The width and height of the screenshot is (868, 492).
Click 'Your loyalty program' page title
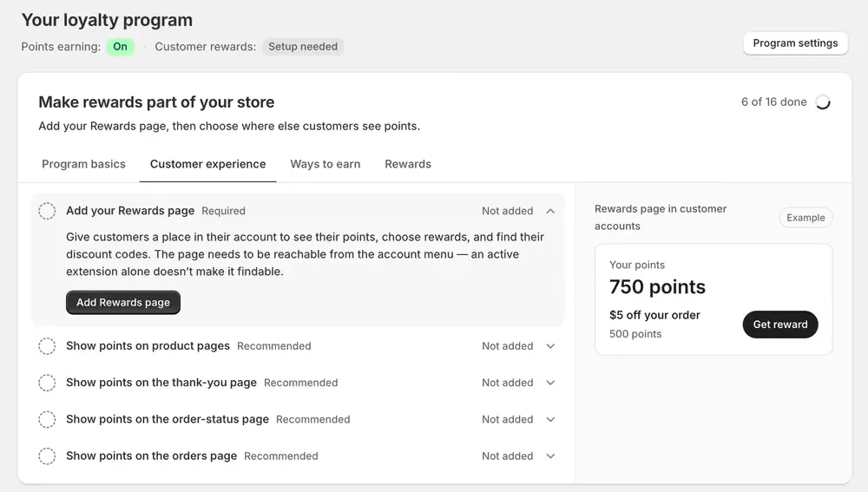tap(107, 20)
